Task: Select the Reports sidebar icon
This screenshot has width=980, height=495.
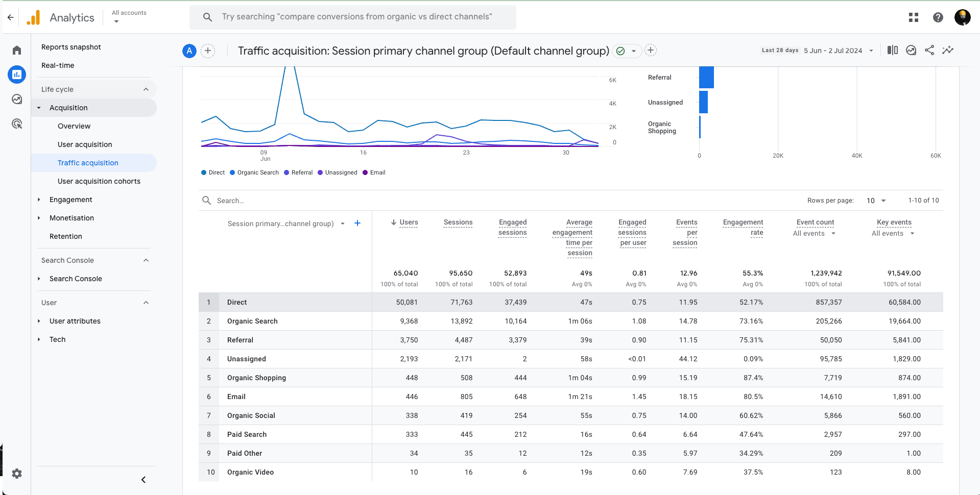Action: [17, 75]
